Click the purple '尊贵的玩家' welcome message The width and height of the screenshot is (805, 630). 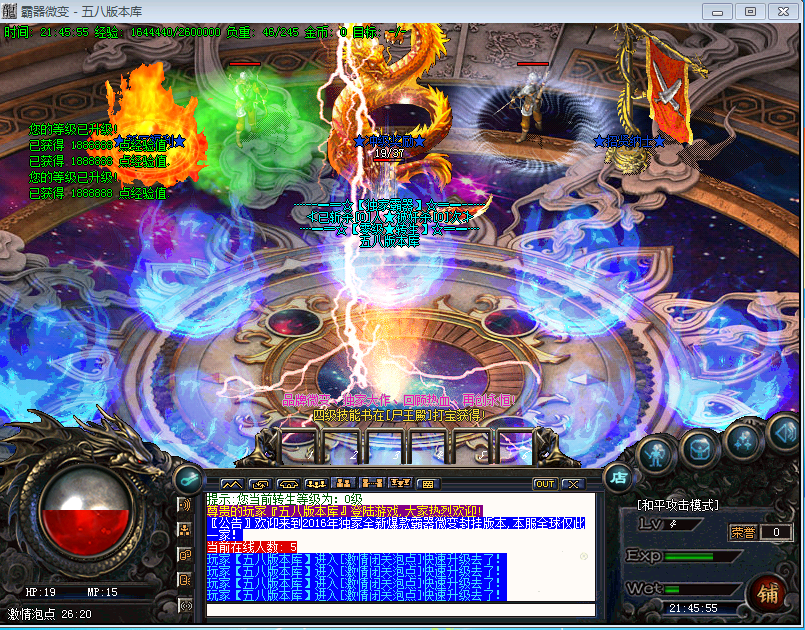tap(344, 511)
